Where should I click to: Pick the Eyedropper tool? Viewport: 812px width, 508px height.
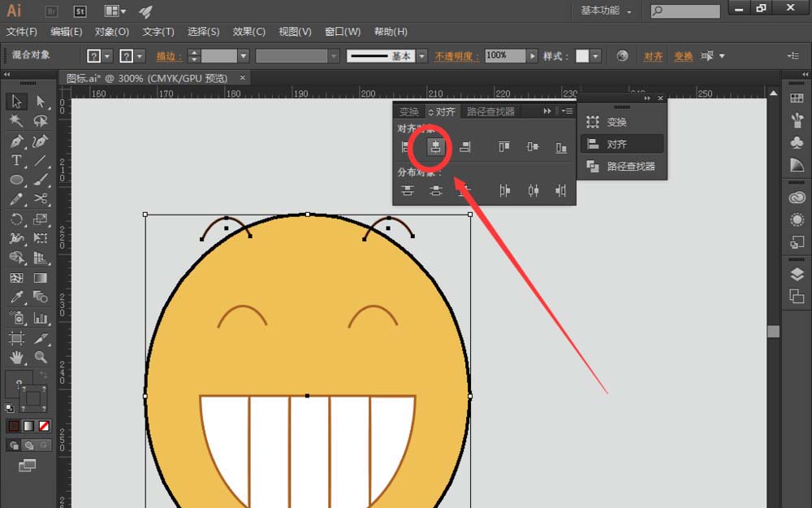16,297
